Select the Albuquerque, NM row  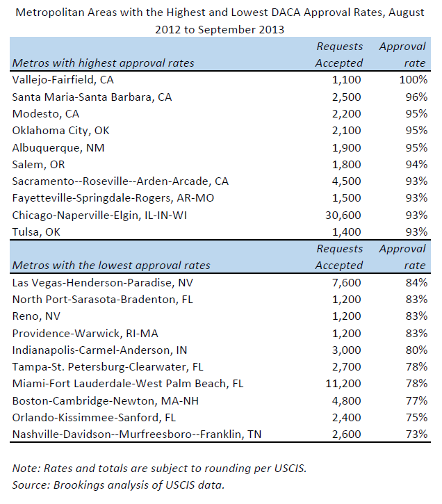(x=60, y=147)
